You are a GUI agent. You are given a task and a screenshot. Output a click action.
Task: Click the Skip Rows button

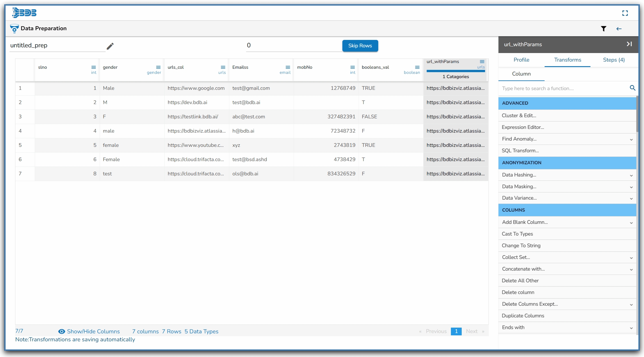tap(360, 46)
